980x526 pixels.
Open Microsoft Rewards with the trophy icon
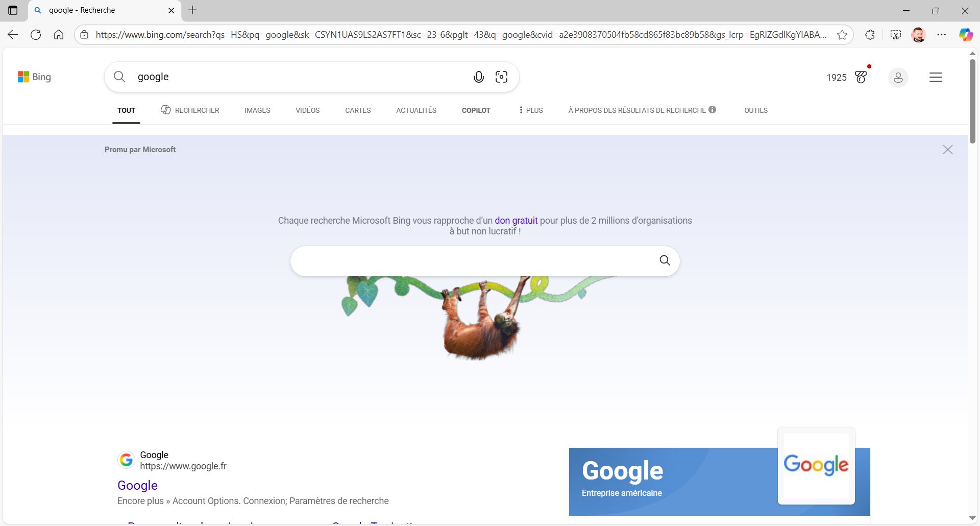point(861,77)
